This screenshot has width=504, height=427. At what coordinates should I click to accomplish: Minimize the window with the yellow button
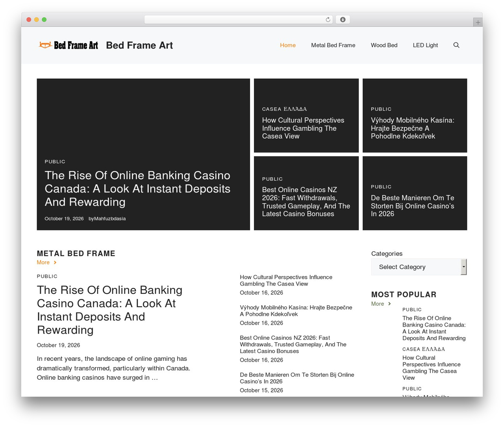(36, 20)
